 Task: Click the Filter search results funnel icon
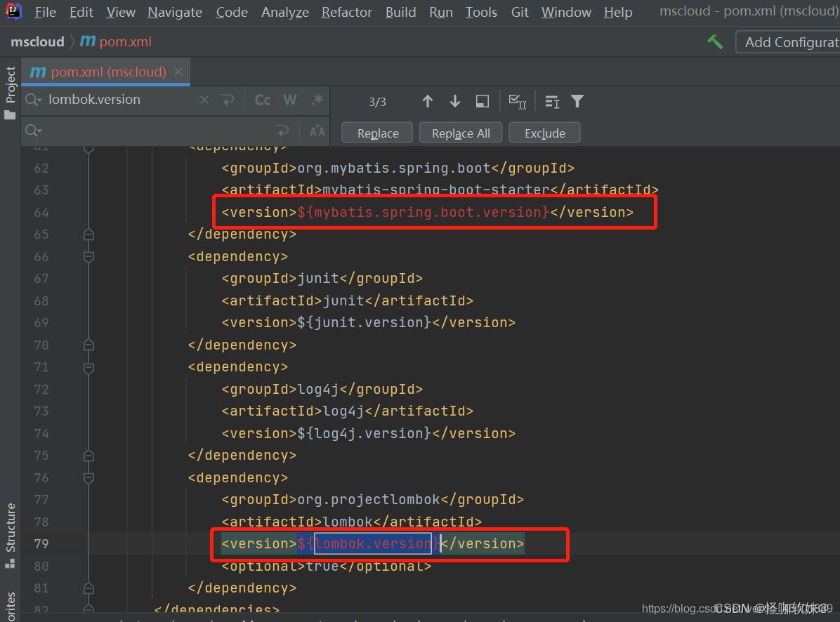(577, 102)
